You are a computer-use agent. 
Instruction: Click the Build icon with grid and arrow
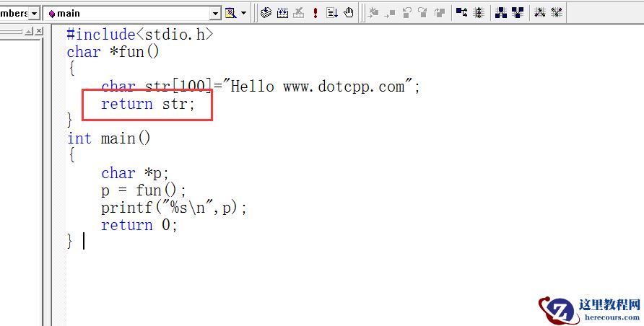[x=282, y=13]
